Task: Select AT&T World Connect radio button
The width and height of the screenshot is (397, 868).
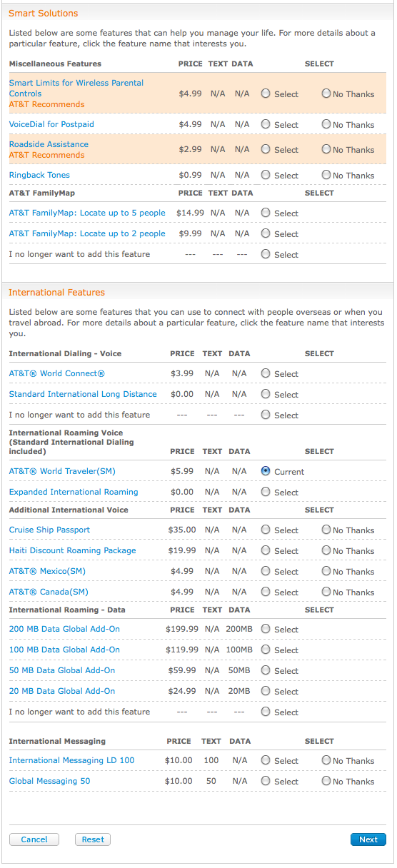Action: click(x=266, y=373)
